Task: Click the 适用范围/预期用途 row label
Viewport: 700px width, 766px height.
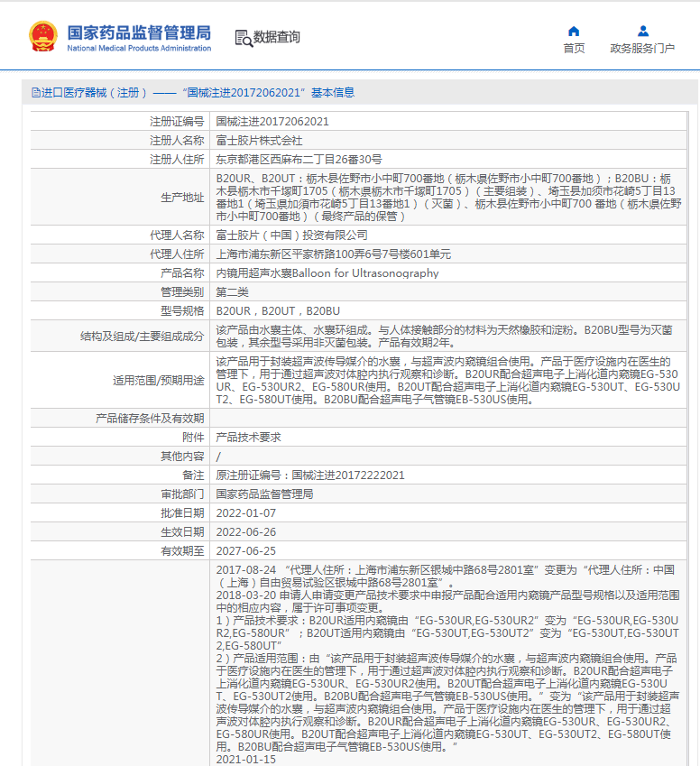Action: tap(158, 380)
